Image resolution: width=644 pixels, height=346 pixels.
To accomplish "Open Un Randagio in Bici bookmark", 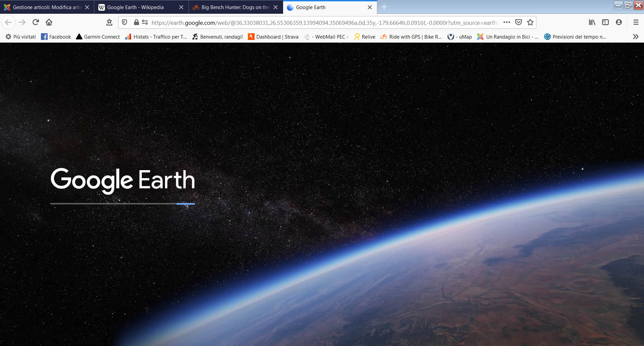I will 508,37.
